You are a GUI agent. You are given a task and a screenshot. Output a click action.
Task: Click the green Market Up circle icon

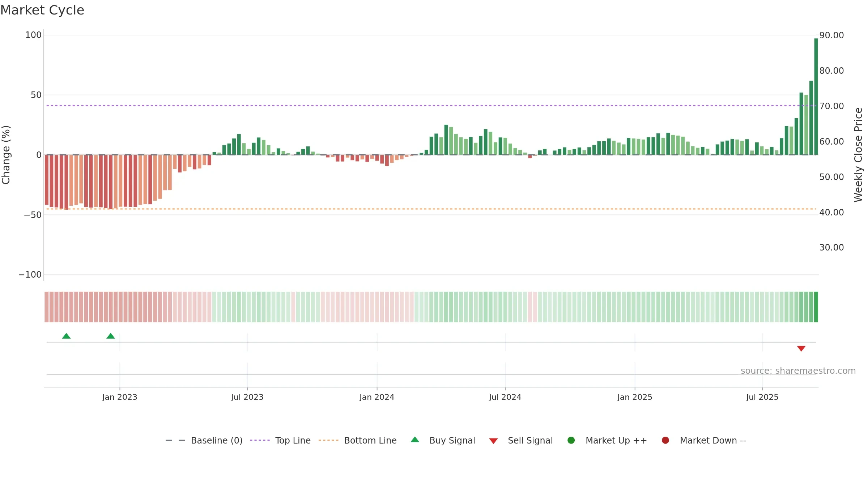(571, 440)
